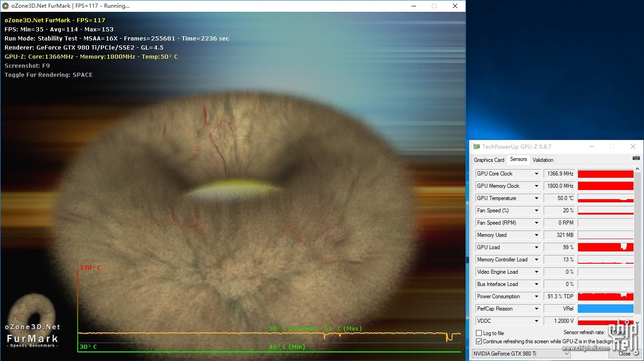Click the GPU-Z Close button
The height and width of the screenshot is (361, 644).
click(625, 354)
